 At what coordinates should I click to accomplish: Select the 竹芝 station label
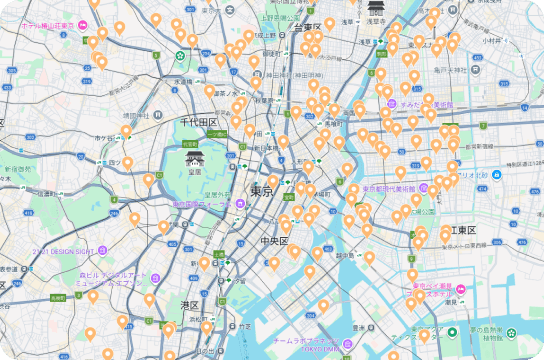(x=245, y=326)
